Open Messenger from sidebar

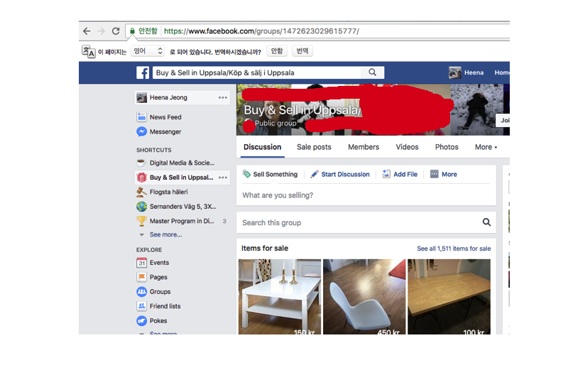coord(165,131)
